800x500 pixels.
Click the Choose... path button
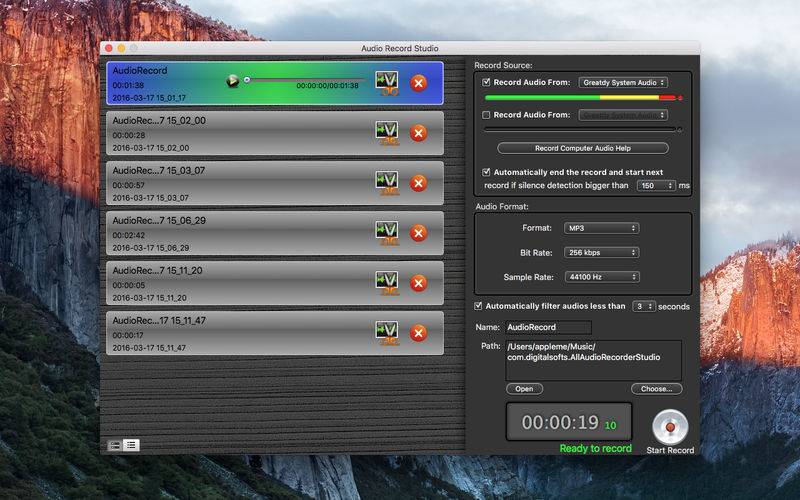tap(657, 389)
